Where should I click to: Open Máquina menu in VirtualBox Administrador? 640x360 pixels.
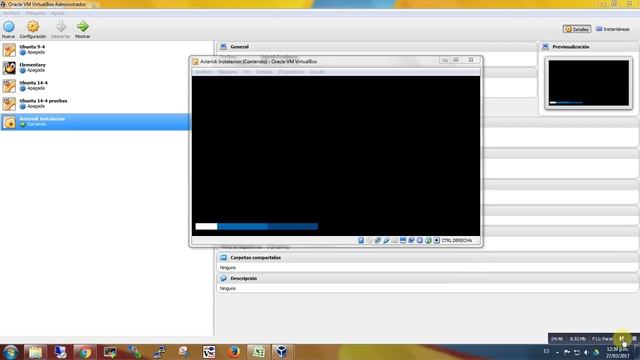pos(35,13)
